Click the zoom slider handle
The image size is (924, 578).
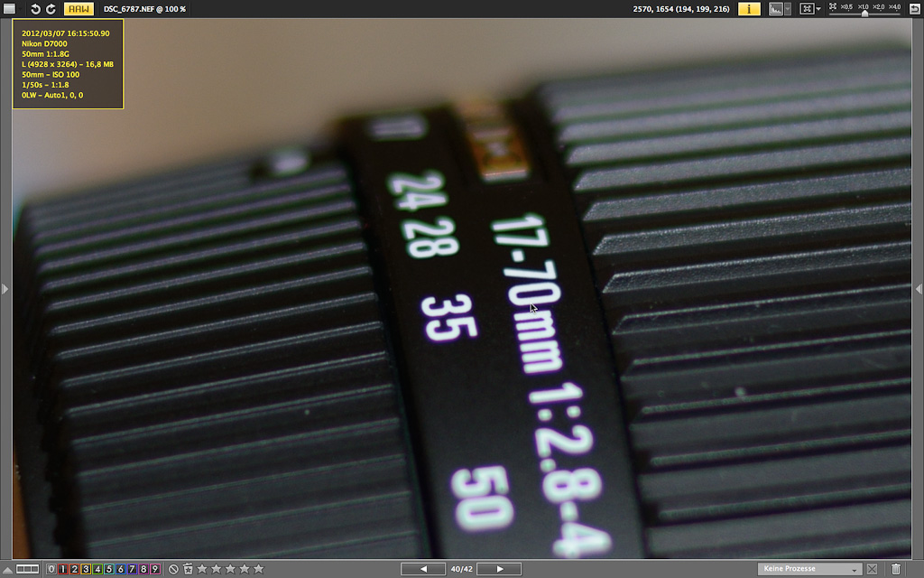tap(864, 13)
